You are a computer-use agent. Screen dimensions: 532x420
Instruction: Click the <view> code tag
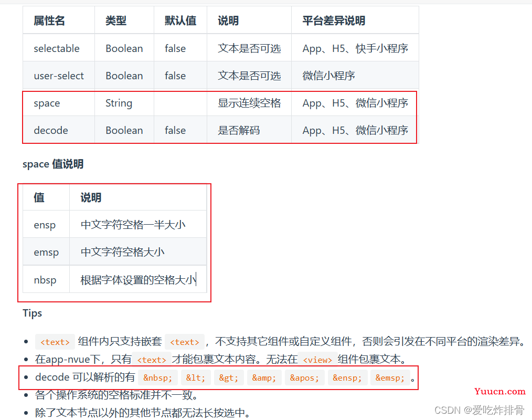click(317, 360)
